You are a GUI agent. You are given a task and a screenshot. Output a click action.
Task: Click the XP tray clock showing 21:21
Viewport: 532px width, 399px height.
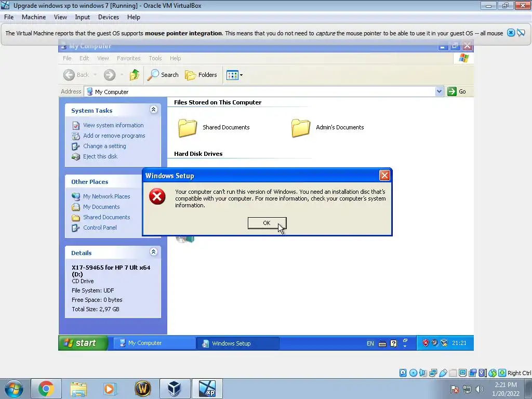coord(459,343)
